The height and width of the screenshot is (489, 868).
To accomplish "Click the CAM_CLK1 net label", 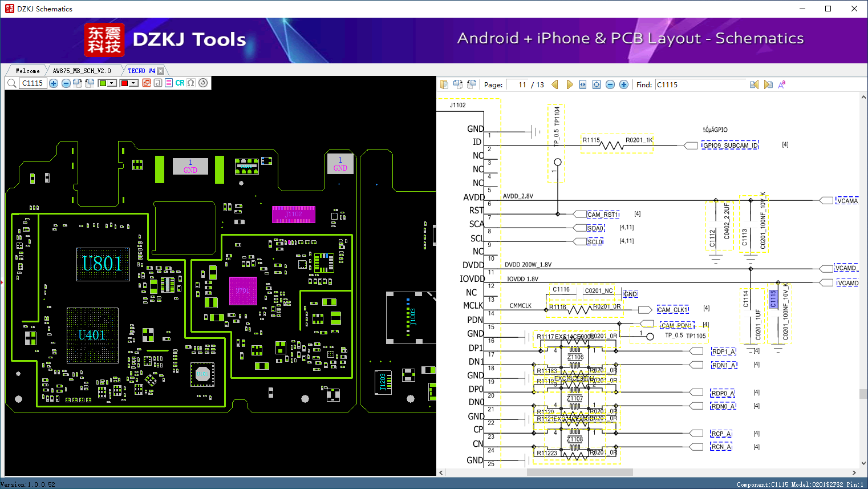I will pyautogui.click(x=673, y=310).
